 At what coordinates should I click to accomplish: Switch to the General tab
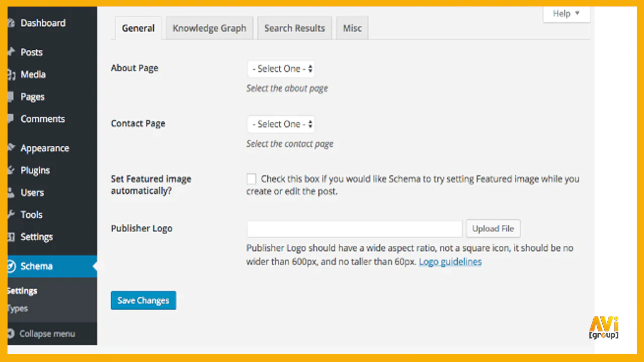[x=138, y=28]
